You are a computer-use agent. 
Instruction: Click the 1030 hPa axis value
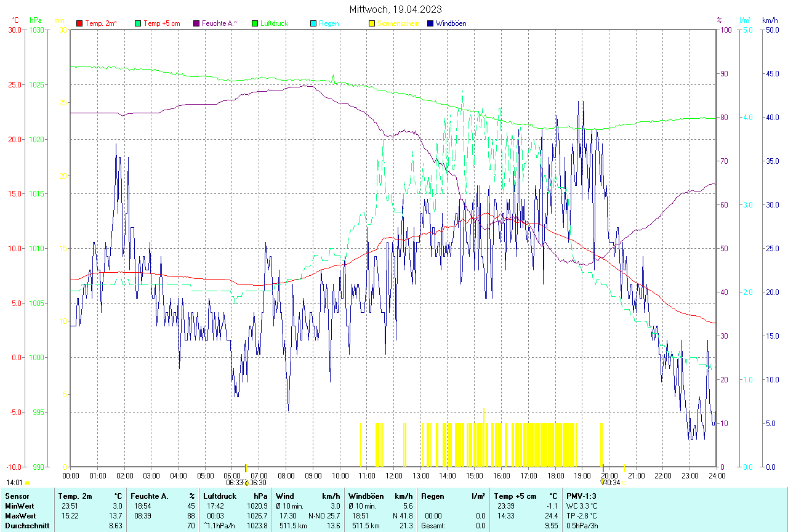point(38,30)
